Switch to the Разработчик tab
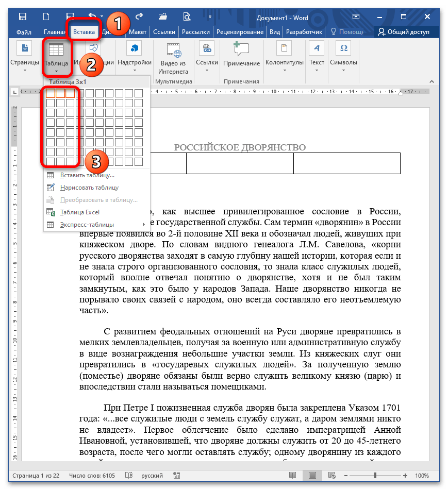 pos(304,32)
